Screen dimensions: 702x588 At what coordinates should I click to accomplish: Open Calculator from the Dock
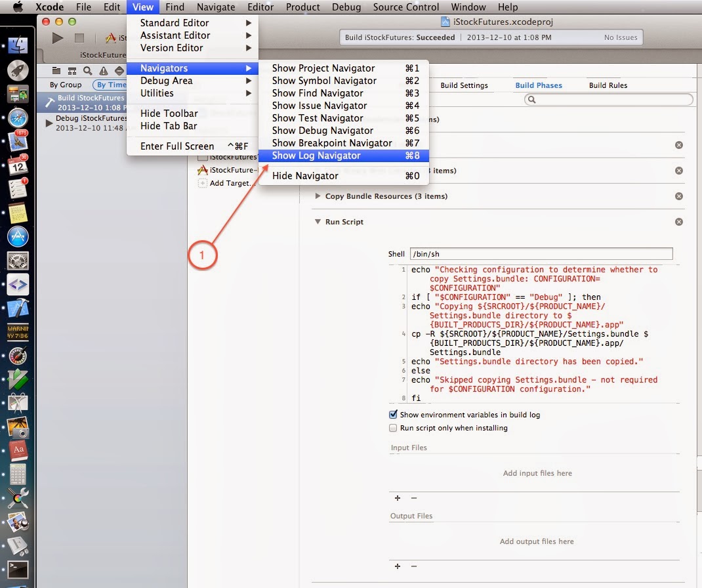tap(18, 474)
